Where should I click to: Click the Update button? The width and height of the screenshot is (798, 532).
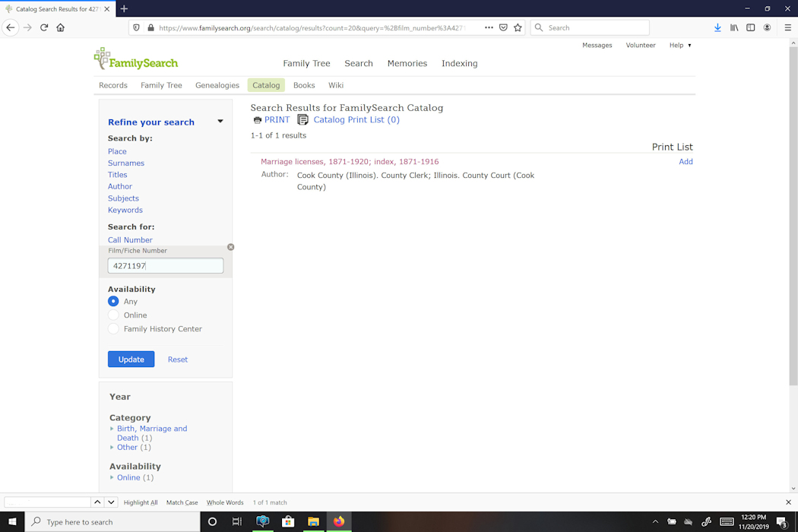[x=131, y=359]
